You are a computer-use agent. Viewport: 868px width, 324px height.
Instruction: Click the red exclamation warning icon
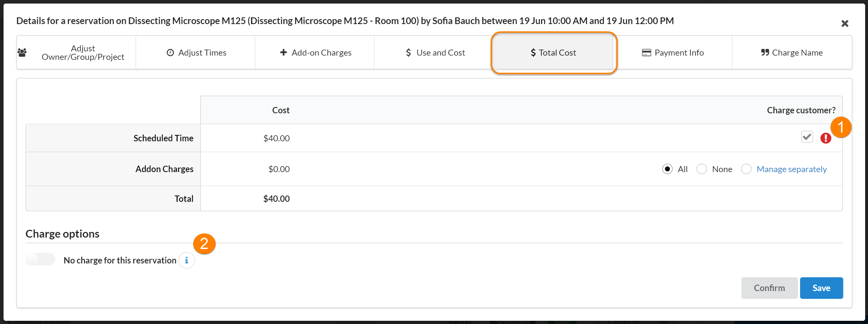(x=826, y=138)
